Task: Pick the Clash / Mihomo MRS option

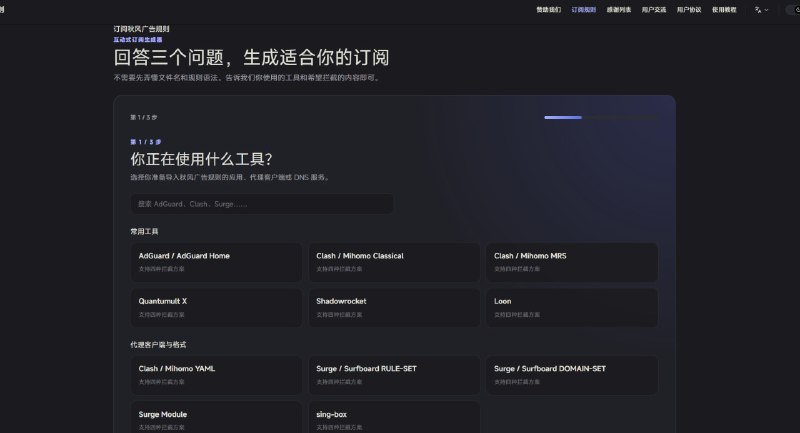Action: click(572, 262)
